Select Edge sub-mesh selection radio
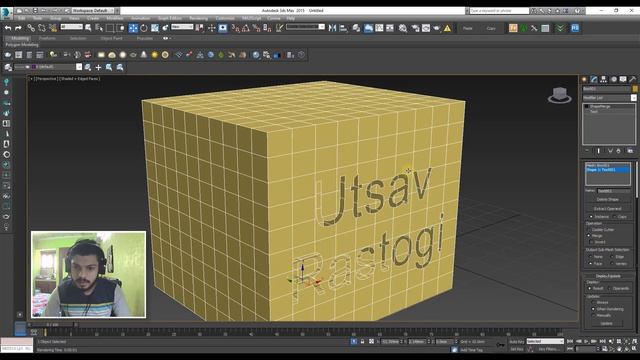Viewport: 640px width, 360px height. click(x=612, y=257)
